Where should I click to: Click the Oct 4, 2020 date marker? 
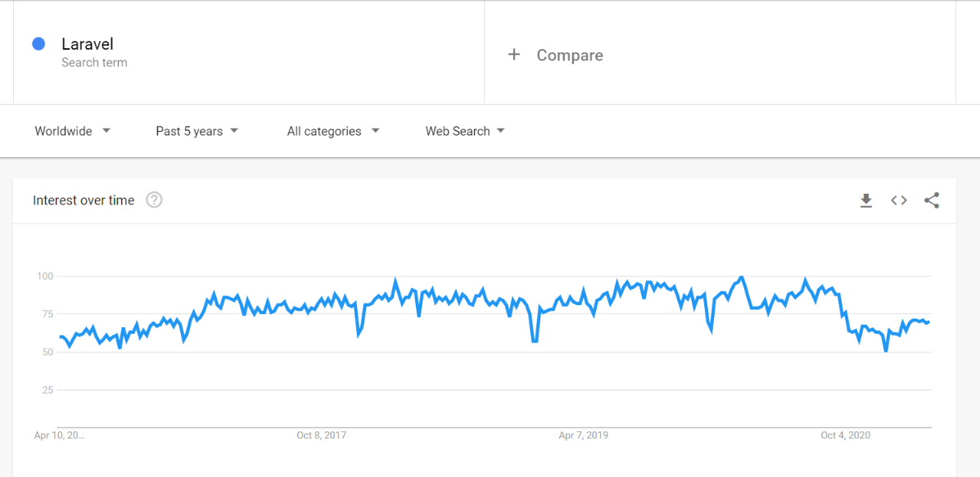(845, 435)
